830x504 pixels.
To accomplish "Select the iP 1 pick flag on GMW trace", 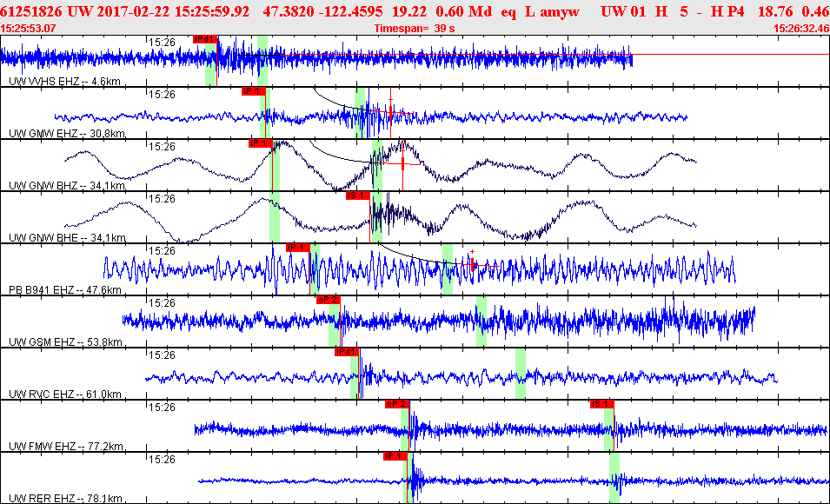I will [x=253, y=91].
